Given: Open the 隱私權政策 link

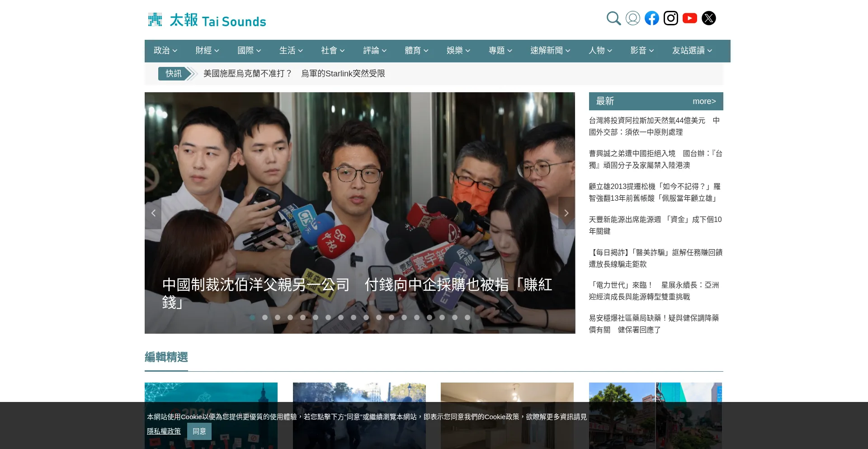Looking at the screenshot, I should 164,431.
